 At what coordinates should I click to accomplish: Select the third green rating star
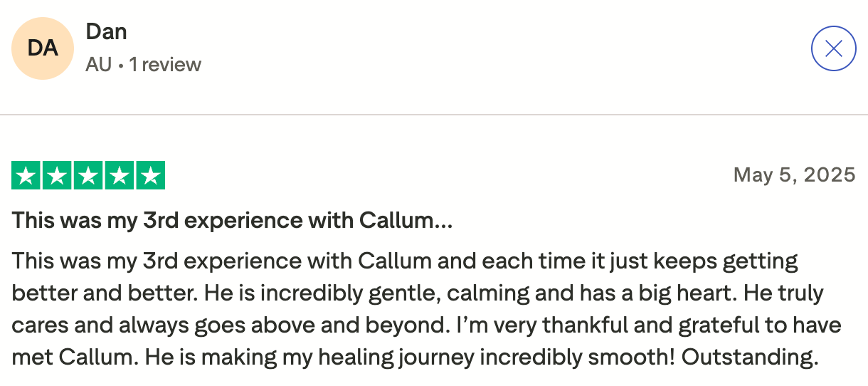(x=88, y=176)
